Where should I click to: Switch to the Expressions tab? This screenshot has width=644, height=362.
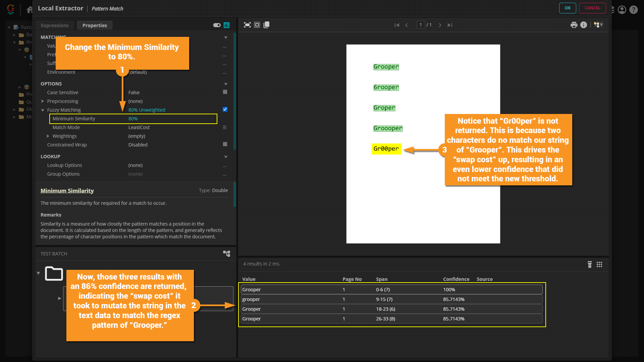click(55, 25)
